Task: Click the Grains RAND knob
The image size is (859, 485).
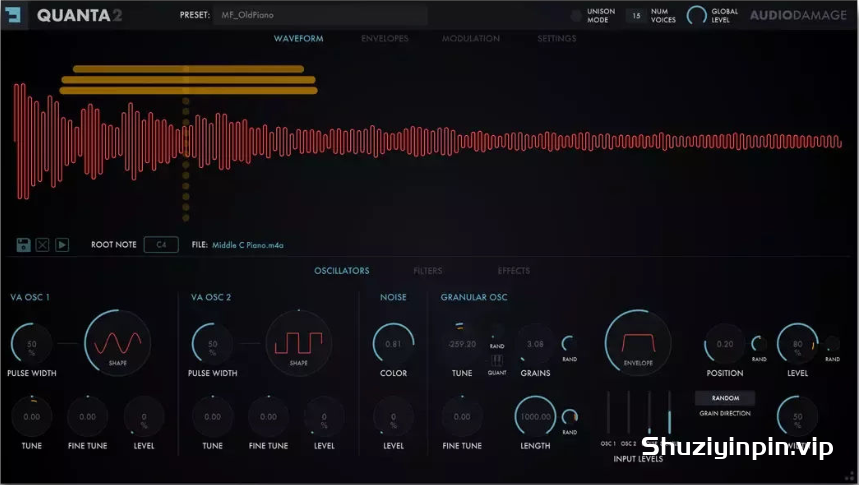Action: pos(570,344)
